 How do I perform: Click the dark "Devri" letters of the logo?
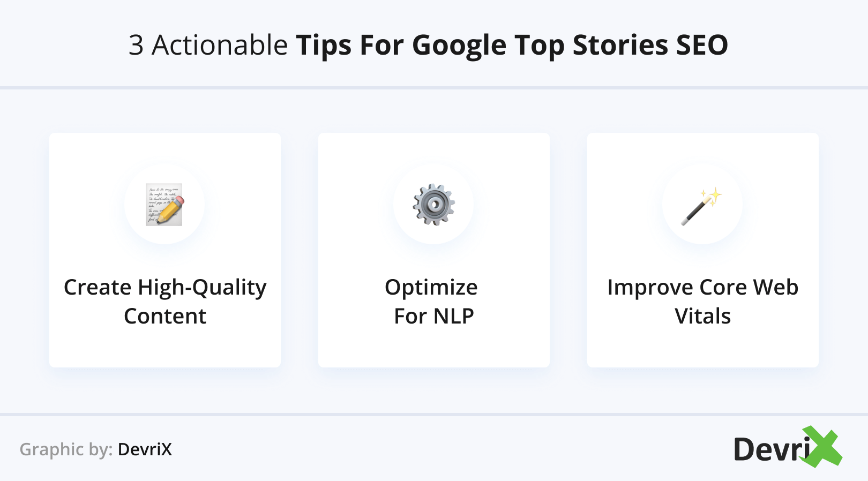769,449
